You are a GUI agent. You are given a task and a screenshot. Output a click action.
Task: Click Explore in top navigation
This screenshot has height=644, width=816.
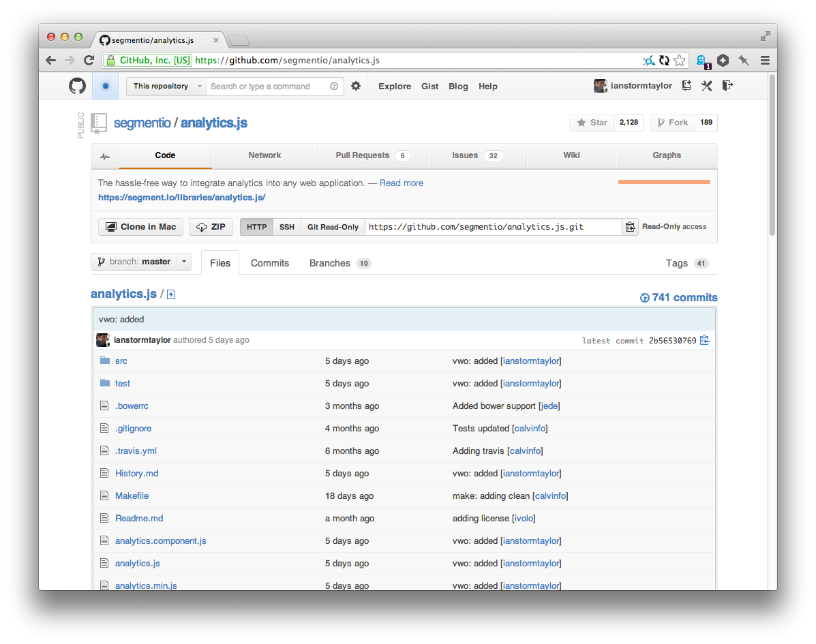395,87
